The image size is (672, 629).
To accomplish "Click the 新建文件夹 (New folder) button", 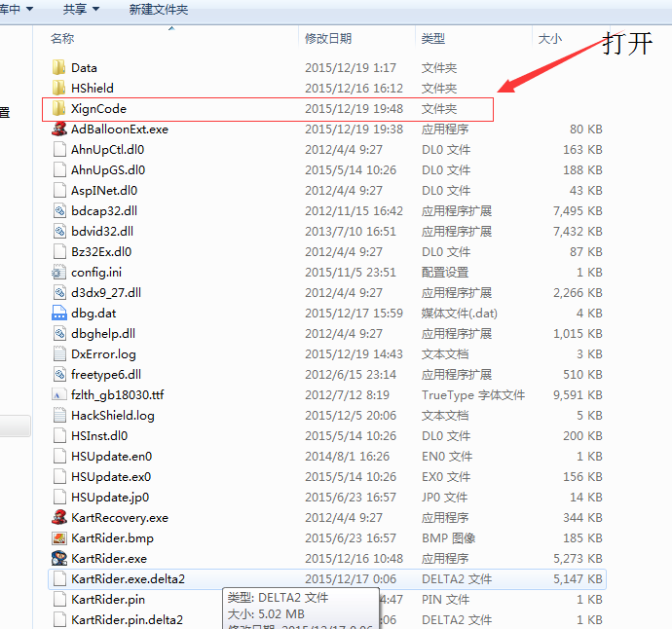I will pyautogui.click(x=159, y=10).
